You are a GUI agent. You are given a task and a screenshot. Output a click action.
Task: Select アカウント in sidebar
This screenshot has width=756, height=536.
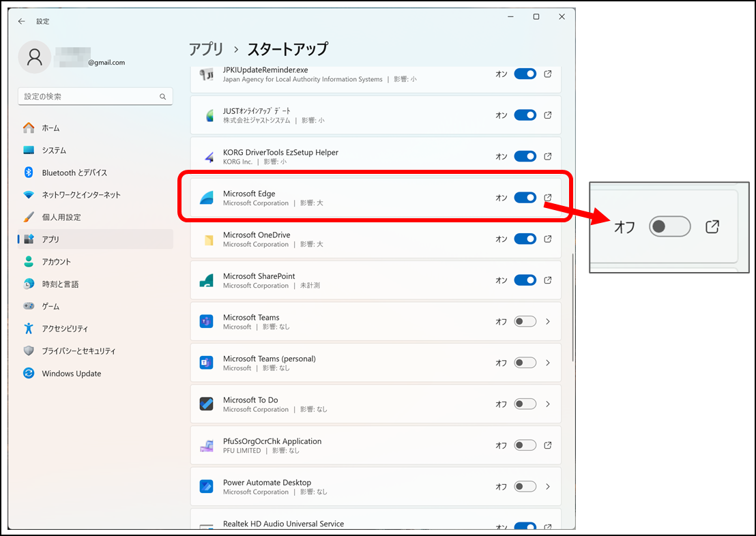(96, 262)
